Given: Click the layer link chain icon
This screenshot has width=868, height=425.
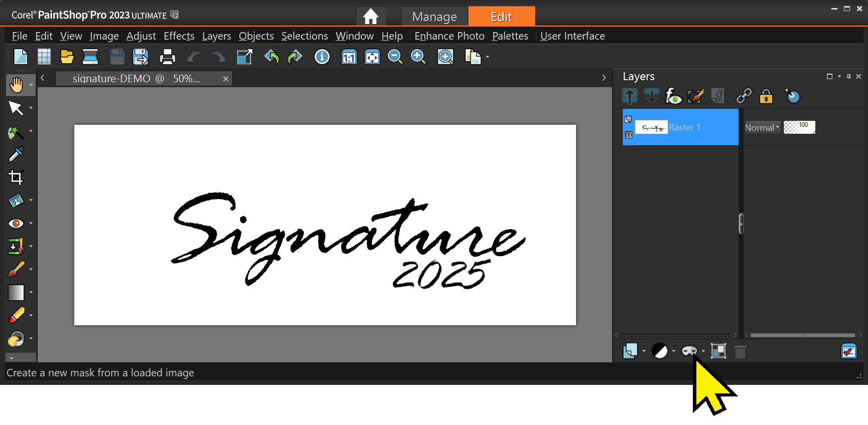Looking at the screenshot, I should point(744,96).
